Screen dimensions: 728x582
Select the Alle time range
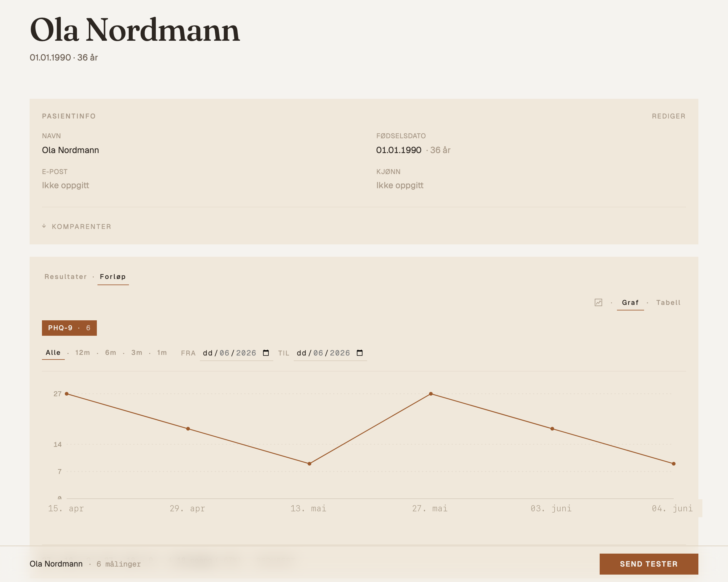click(53, 353)
